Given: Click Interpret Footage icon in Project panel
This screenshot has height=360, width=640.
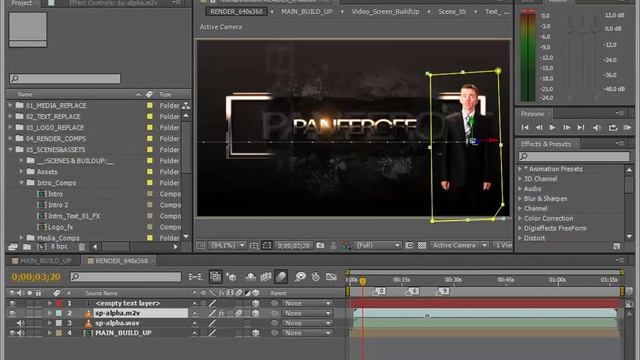Looking at the screenshot, I should [x=13, y=247].
